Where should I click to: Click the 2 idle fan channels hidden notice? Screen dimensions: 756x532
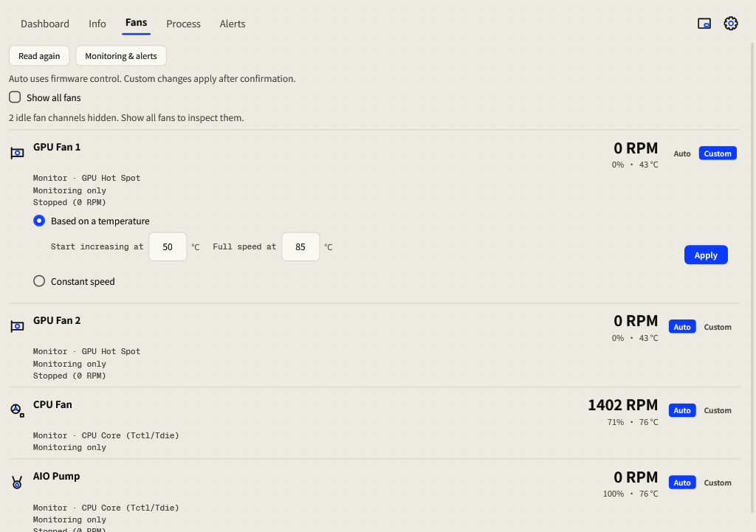(x=126, y=117)
